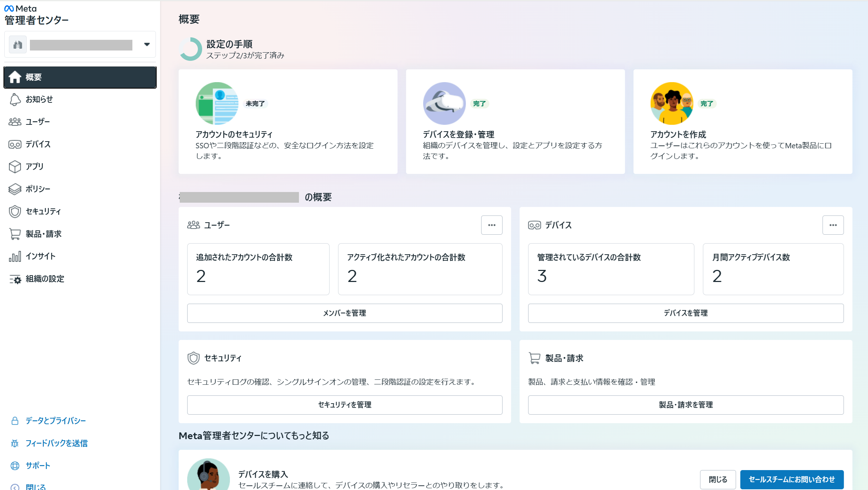Click the home icon beside 概要
868x490 pixels.
click(x=15, y=77)
